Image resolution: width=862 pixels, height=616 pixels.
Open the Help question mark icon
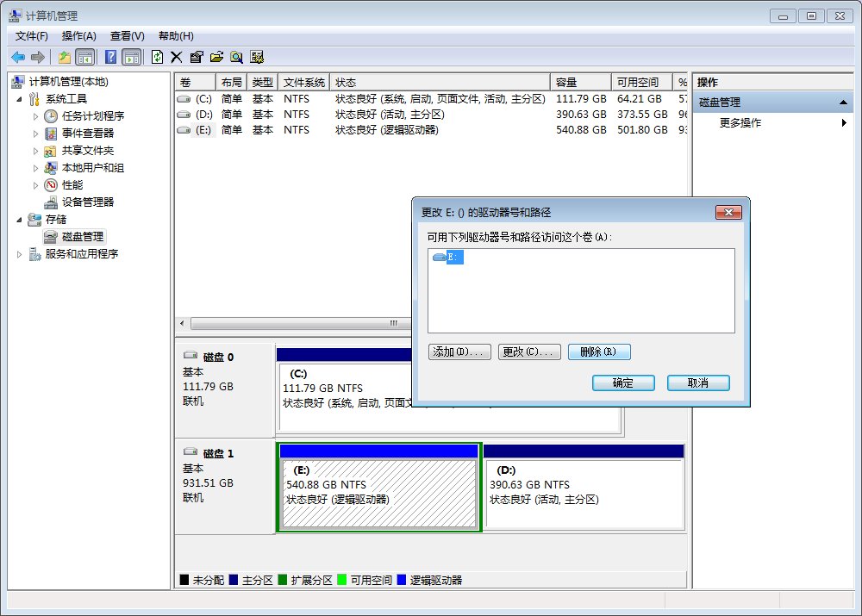pos(110,57)
